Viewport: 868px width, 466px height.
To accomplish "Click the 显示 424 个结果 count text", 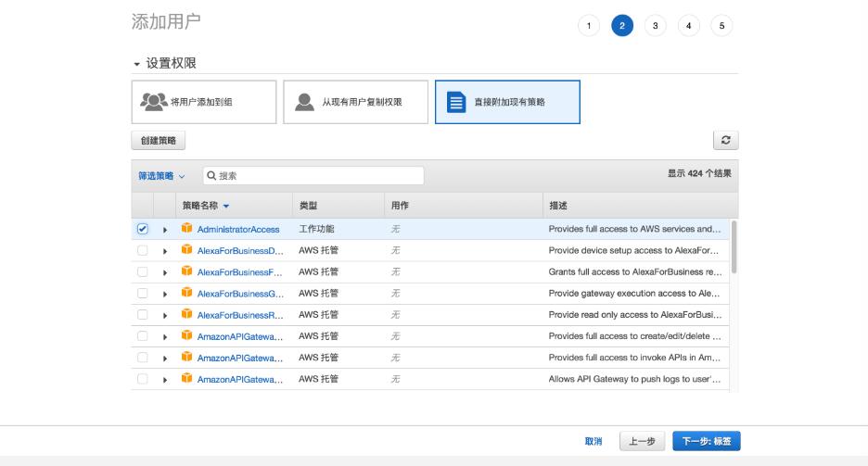I will point(699,173).
